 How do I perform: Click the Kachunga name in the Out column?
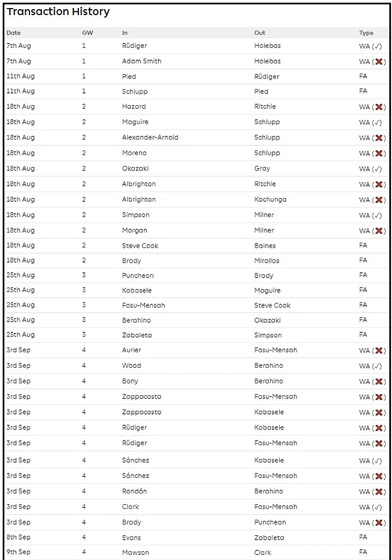270,199
